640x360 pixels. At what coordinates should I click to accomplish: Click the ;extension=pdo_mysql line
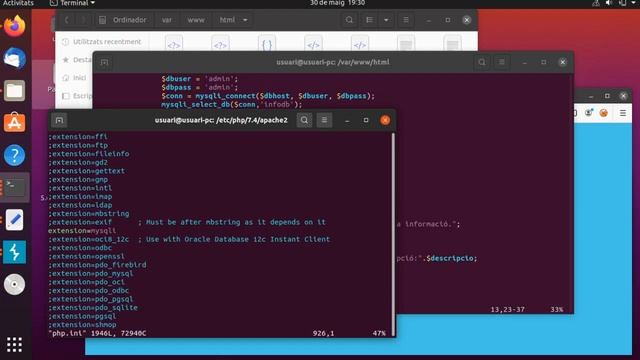point(91,273)
